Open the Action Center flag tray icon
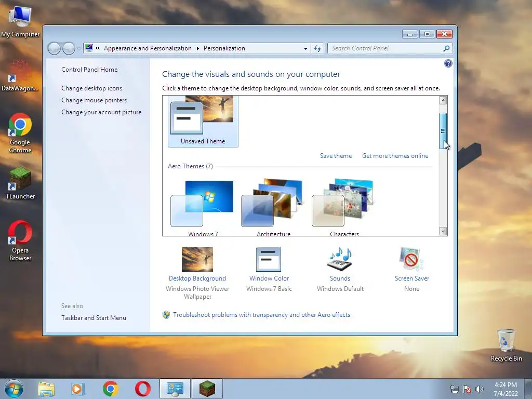532x399 pixels. click(467, 389)
